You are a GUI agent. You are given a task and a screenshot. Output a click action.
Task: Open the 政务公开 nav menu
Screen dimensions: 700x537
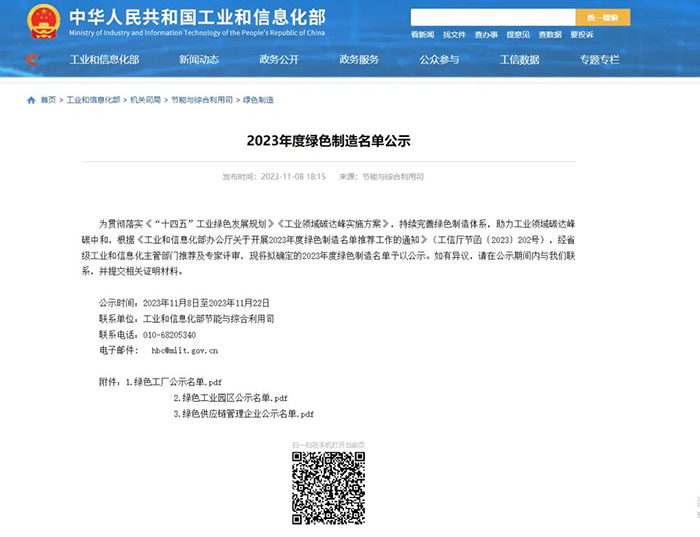279,59
